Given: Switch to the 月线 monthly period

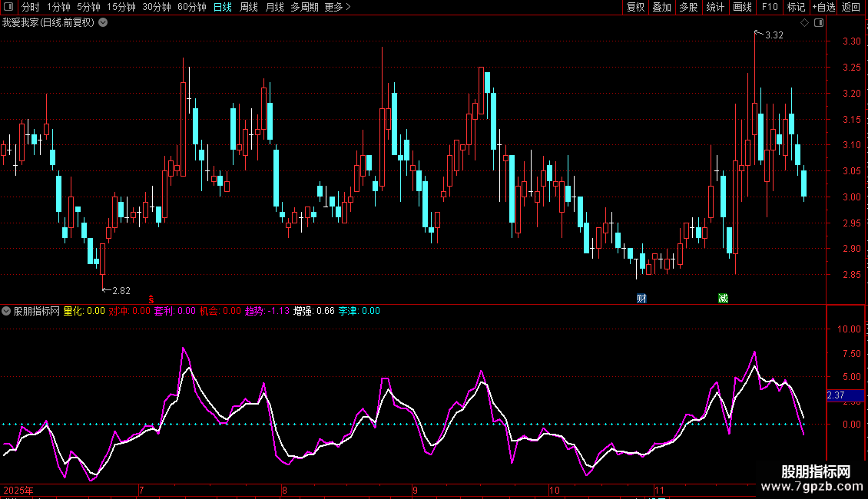Looking at the screenshot, I should (x=274, y=7).
